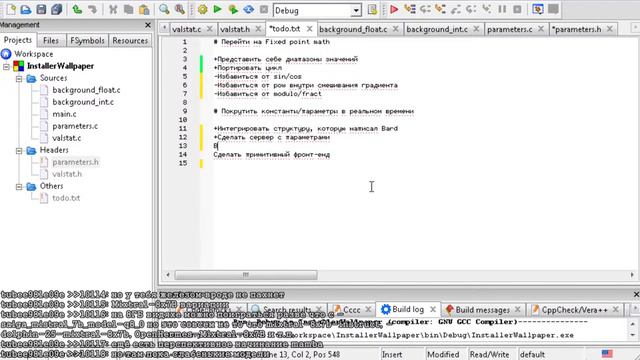Viewport: 640px width, 360px height.
Task: Select the Workspace tree node
Action: pyautogui.click(x=33, y=54)
